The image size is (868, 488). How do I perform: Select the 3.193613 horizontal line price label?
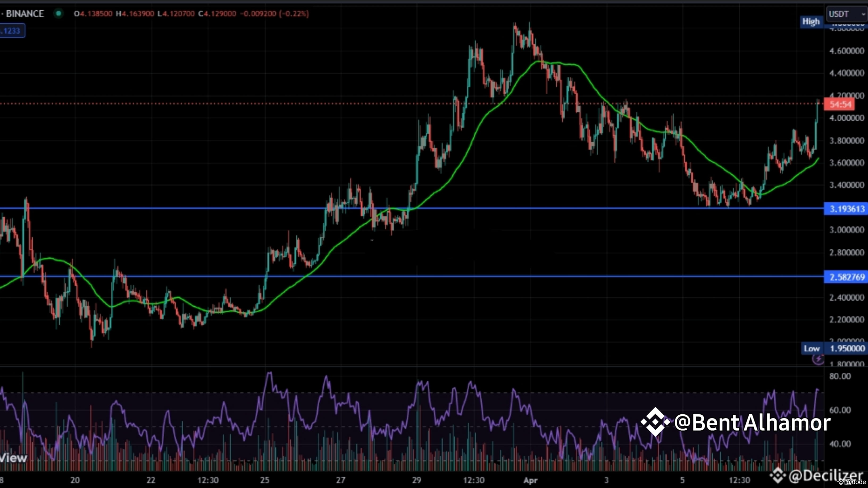coord(846,209)
